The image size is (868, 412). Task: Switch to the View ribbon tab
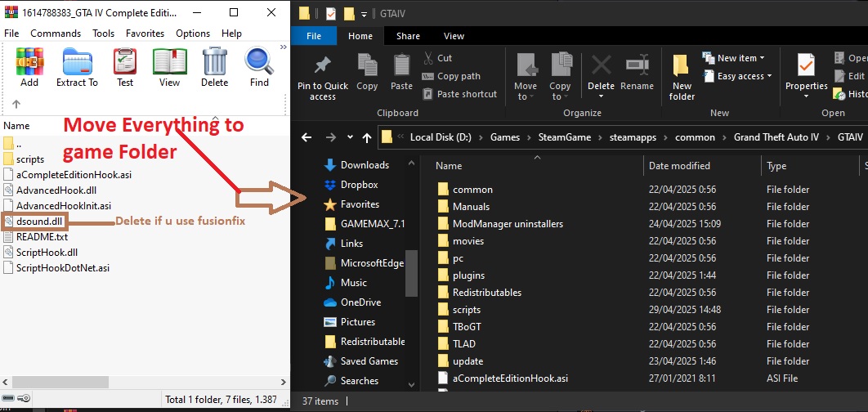point(454,36)
